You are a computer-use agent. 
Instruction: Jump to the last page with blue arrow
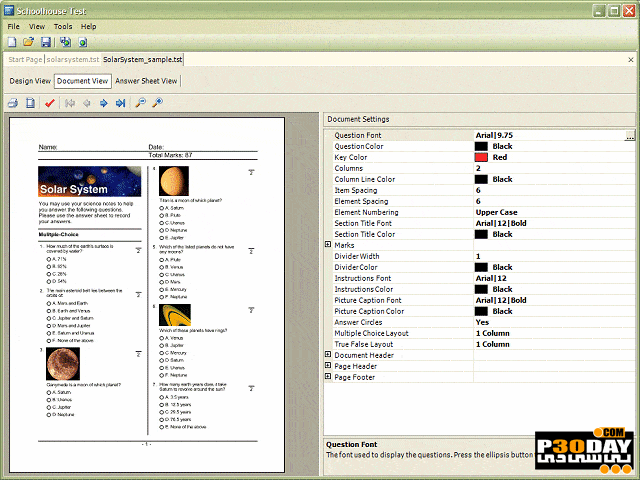tap(120, 103)
